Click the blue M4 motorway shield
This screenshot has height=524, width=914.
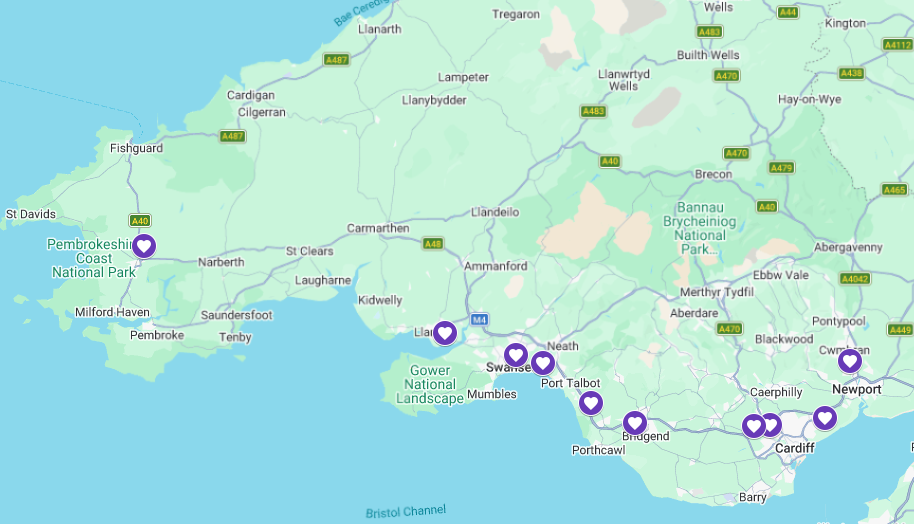pos(479,319)
